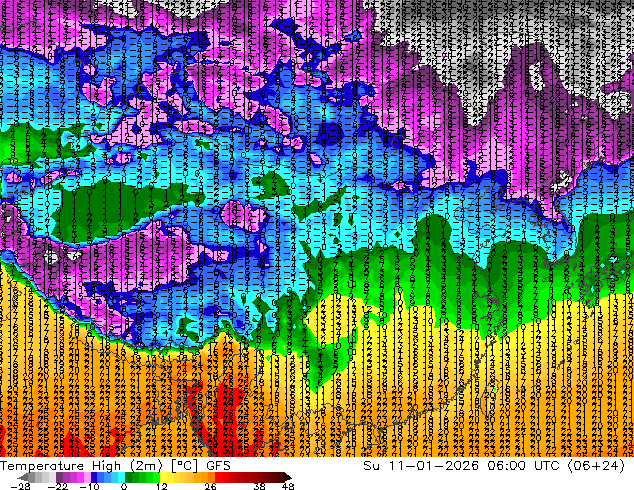Click the dark arrow at color scale's hot end

287,477
